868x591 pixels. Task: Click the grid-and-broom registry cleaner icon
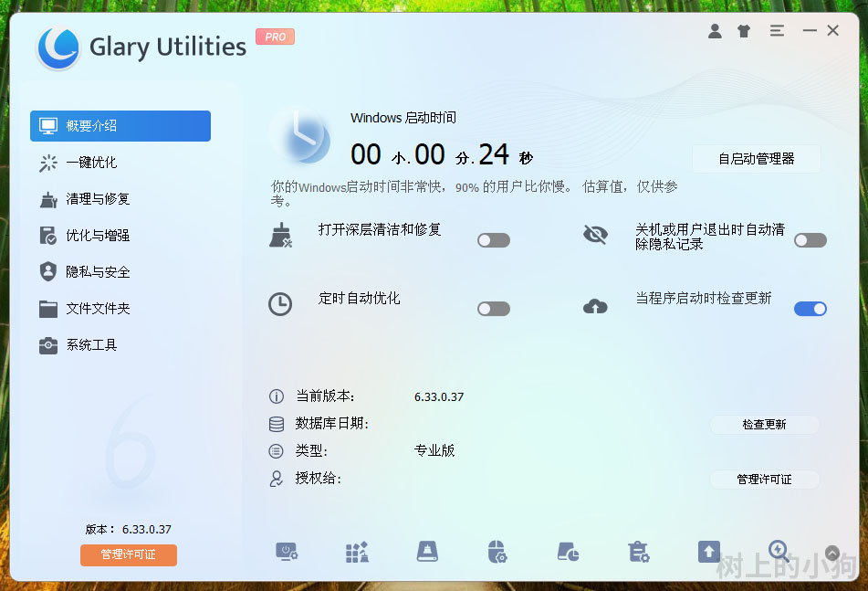tap(357, 552)
